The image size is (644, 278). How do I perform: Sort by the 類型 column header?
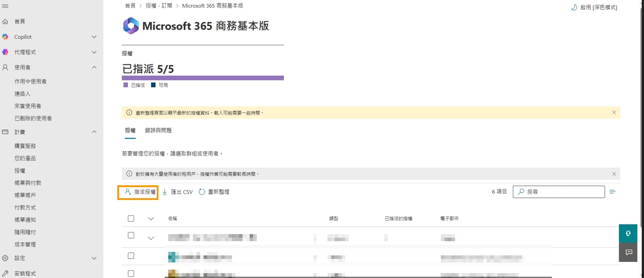pyautogui.click(x=334, y=219)
